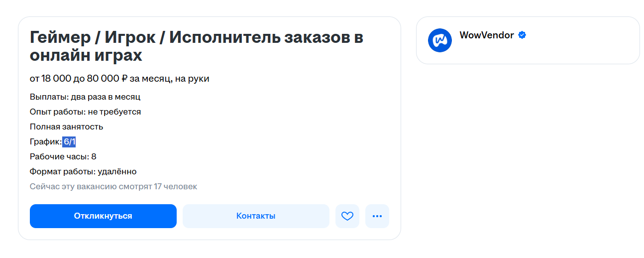This screenshot has width=644, height=258.
Task: Click the highlighted 6/1 schedule text
Action: tap(69, 141)
